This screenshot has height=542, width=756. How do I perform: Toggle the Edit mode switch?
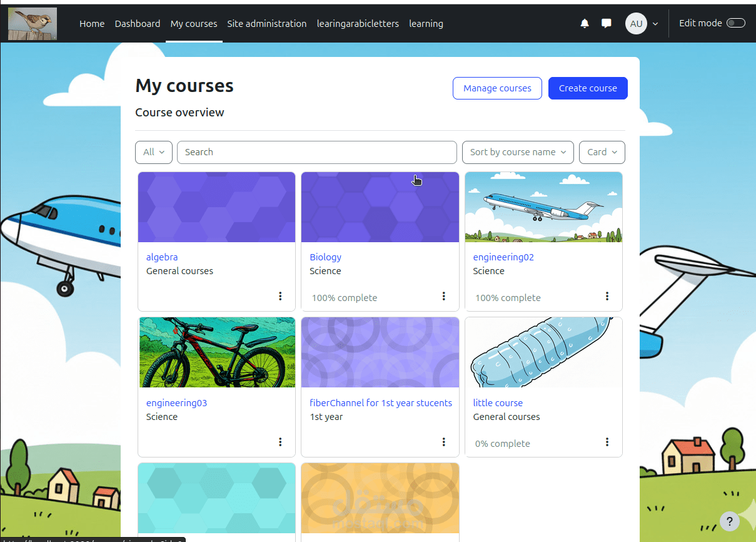point(736,23)
